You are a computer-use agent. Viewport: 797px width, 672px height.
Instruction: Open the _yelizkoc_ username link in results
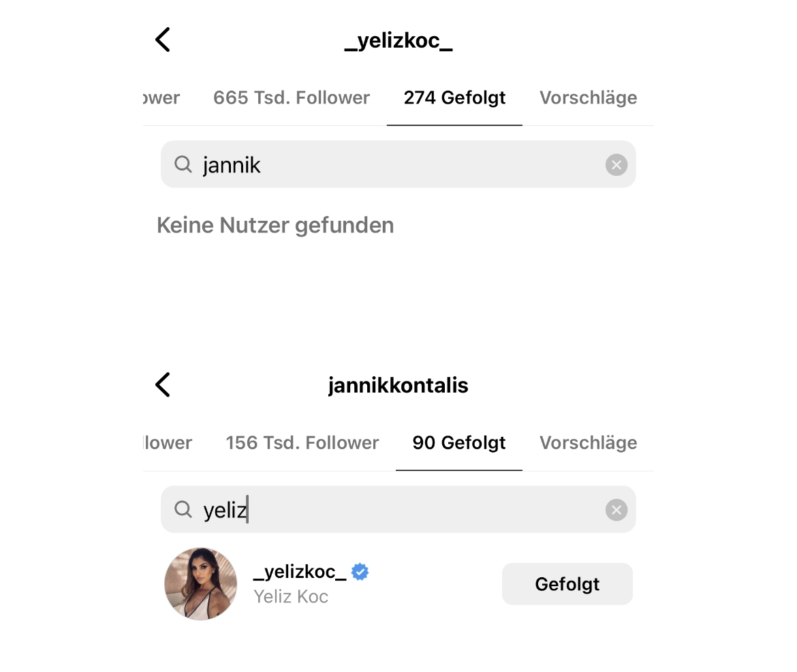click(300, 571)
